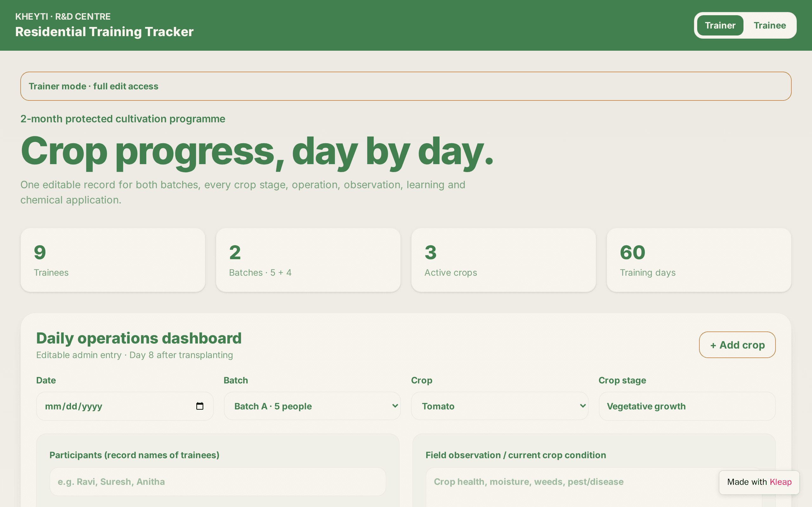Click the Residential Training Tracker title
The width and height of the screenshot is (812, 507).
(x=104, y=32)
